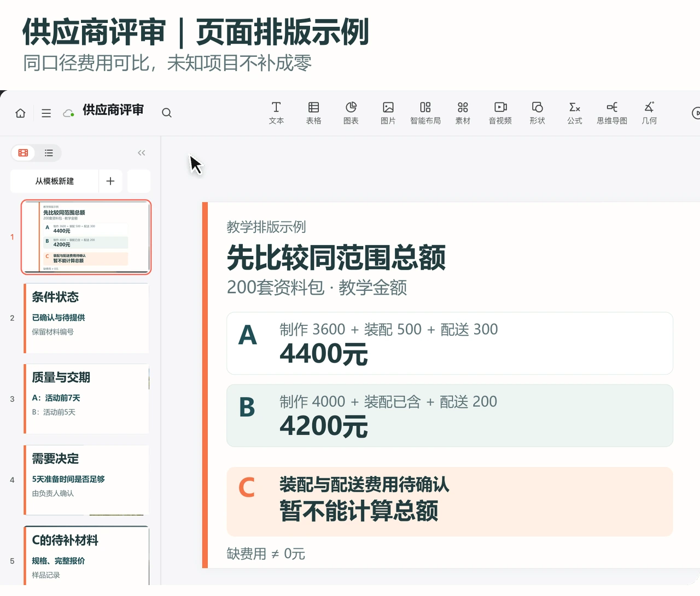Insert an image (图片)
Viewport: 700px width, 596px height.
point(388,113)
